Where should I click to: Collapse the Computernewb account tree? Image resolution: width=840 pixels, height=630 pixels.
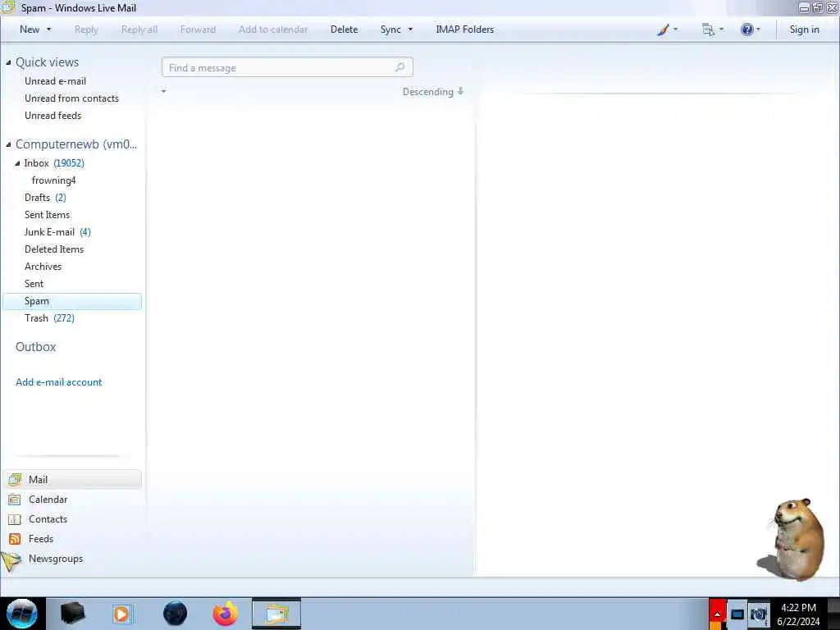tap(8, 144)
